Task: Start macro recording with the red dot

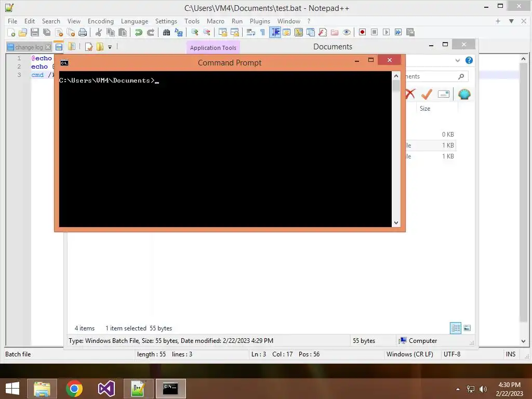Action: click(362, 32)
